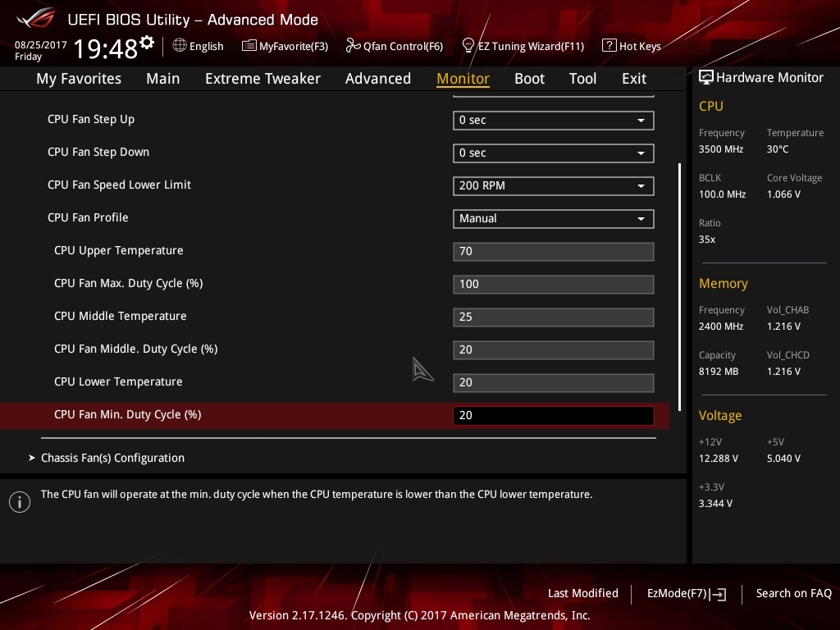Click the MyFavorite list icon
The width and height of the screenshot is (840, 630).
249,46
